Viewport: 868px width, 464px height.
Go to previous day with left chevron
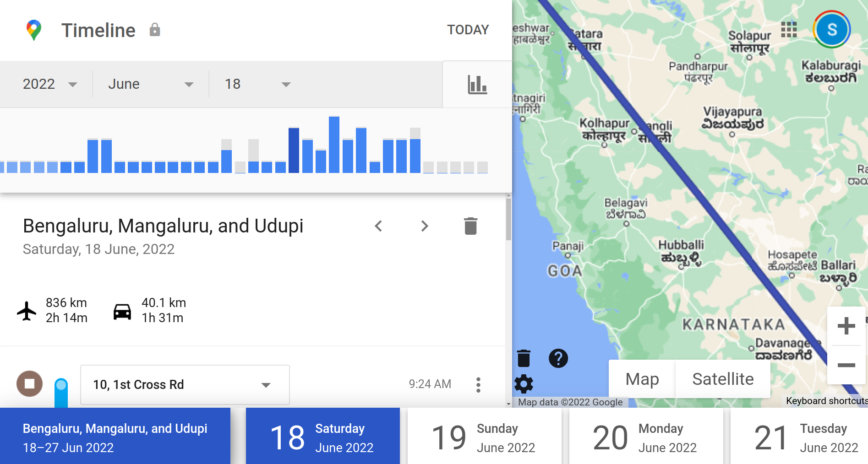(x=378, y=226)
